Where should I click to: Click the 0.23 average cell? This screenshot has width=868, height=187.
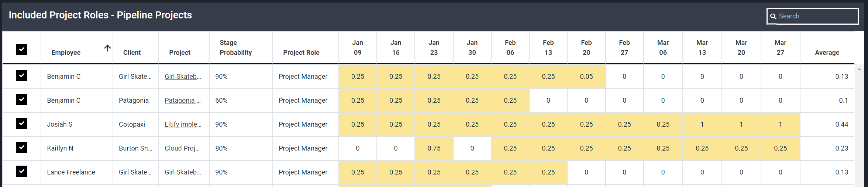coord(827,148)
